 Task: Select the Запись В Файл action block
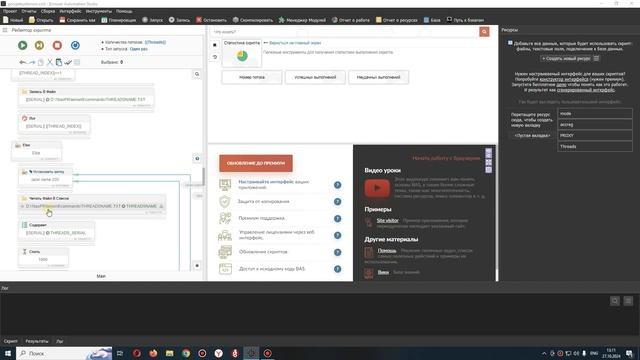[x=86, y=98]
